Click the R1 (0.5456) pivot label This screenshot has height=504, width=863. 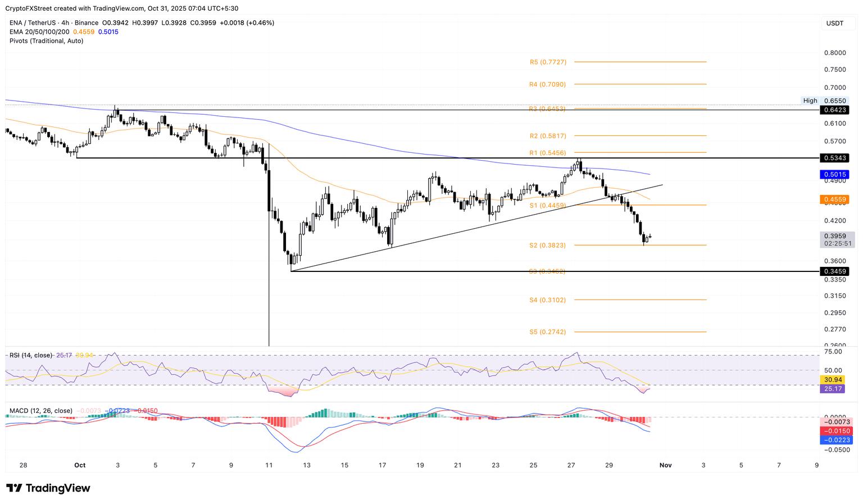[x=547, y=153]
